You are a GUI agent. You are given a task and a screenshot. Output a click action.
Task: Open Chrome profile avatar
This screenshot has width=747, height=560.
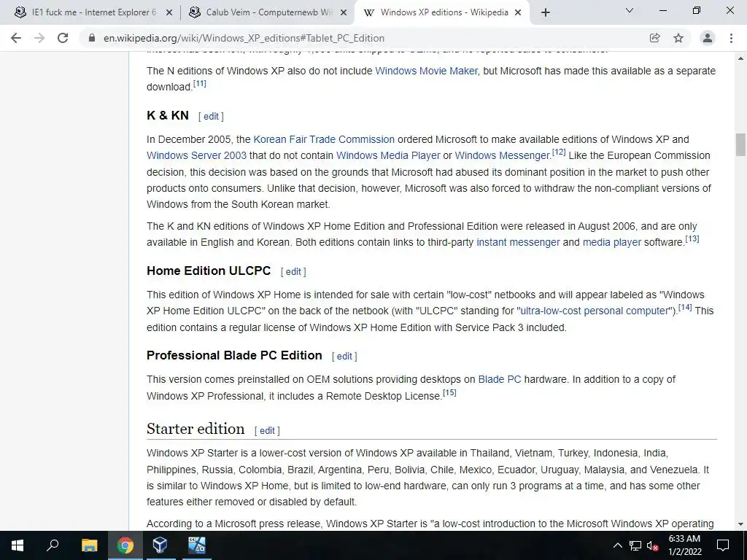click(708, 38)
